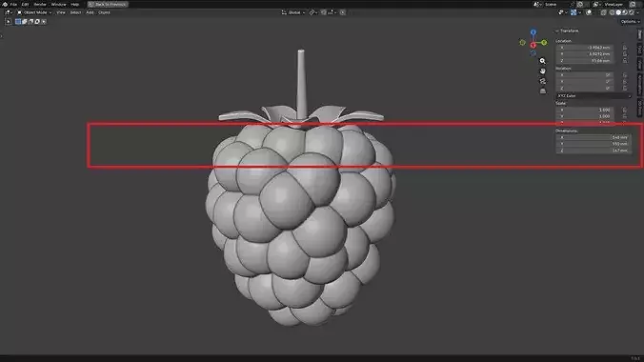644x362 pixels.
Task: Toggle viewport gizmos display
Action: 574,12
